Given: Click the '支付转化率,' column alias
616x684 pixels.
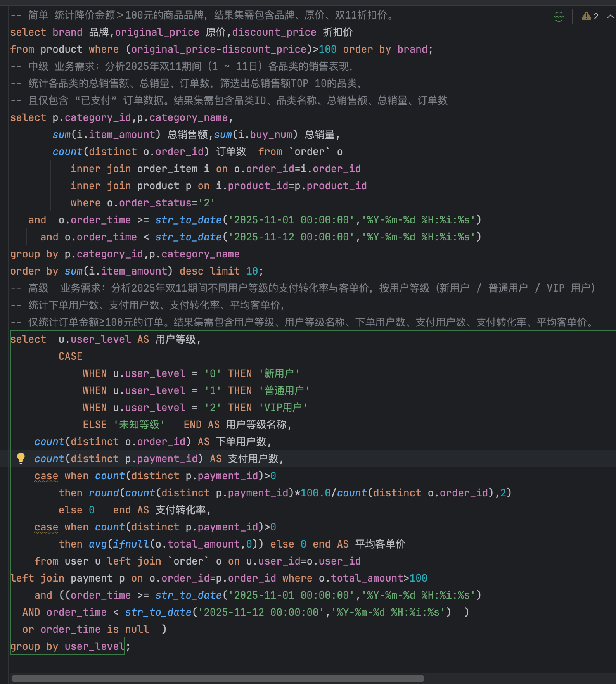Looking at the screenshot, I should tap(183, 510).
